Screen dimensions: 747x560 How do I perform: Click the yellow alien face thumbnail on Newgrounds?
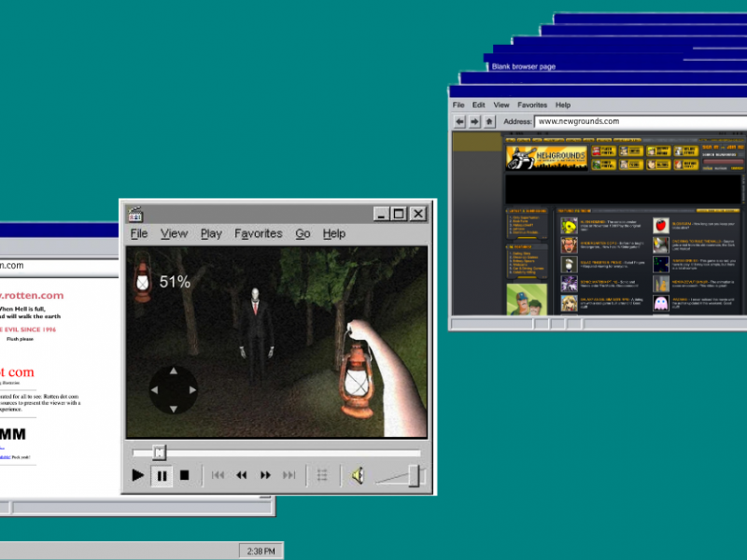[x=569, y=226]
